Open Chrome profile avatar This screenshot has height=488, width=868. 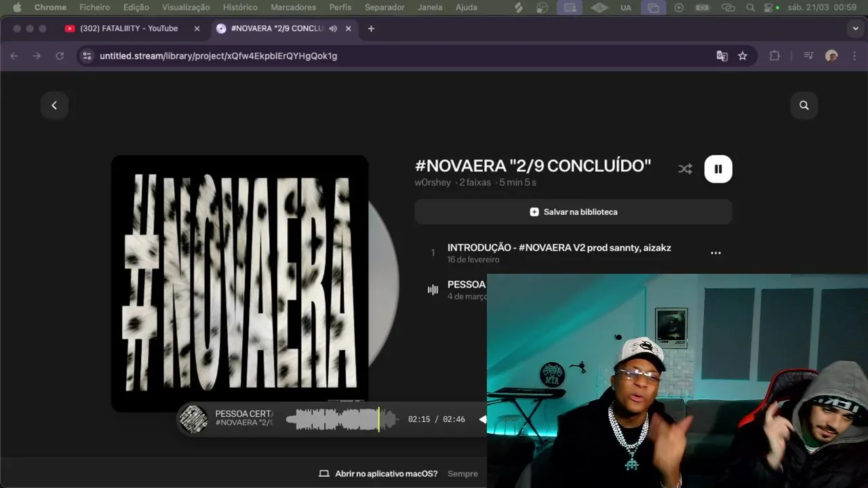(x=831, y=56)
